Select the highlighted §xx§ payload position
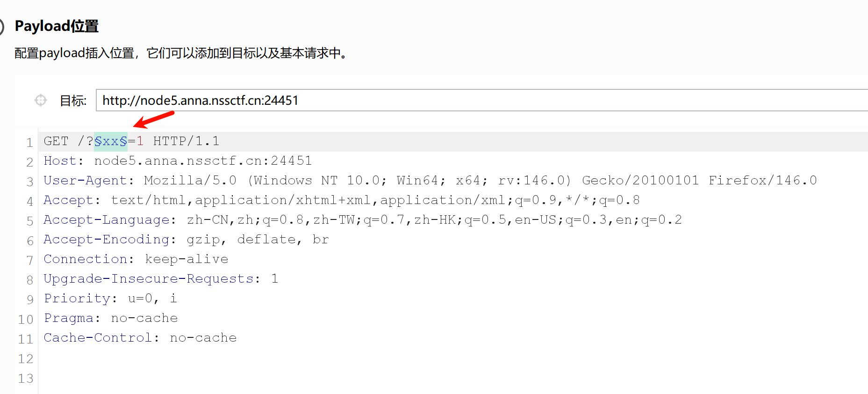868x394 pixels. pyautogui.click(x=111, y=140)
